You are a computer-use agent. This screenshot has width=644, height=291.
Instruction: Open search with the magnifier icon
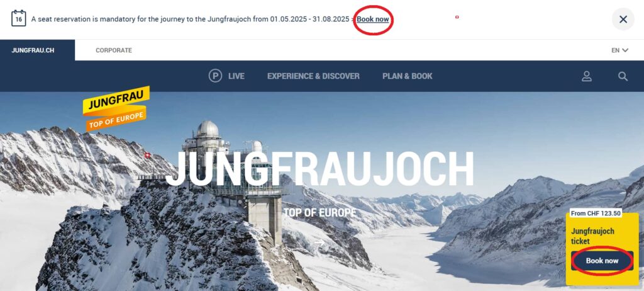[623, 76]
